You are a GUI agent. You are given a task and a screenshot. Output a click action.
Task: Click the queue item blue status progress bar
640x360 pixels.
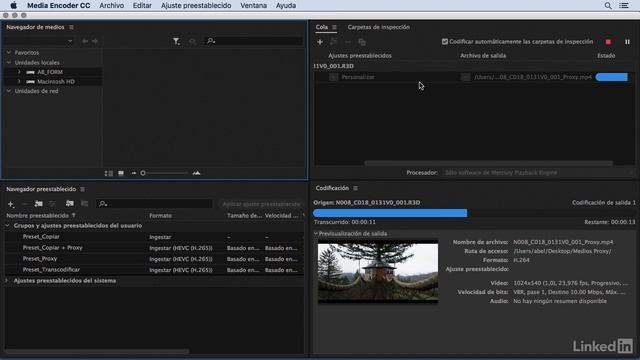(x=611, y=77)
